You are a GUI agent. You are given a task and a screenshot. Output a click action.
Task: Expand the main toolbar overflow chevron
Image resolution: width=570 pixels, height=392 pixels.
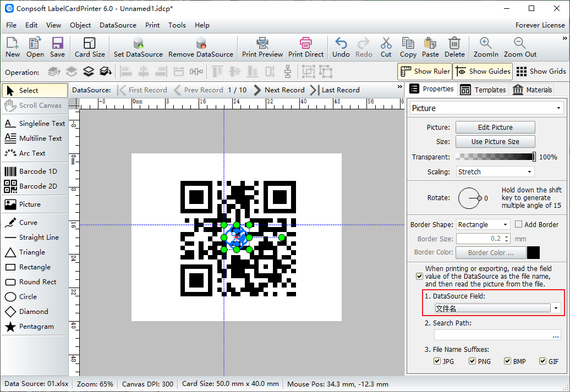pos(564,38)
